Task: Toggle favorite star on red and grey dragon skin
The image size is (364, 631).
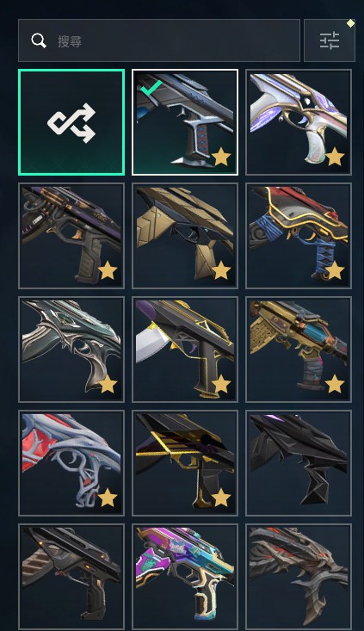Action: [108, 498]
